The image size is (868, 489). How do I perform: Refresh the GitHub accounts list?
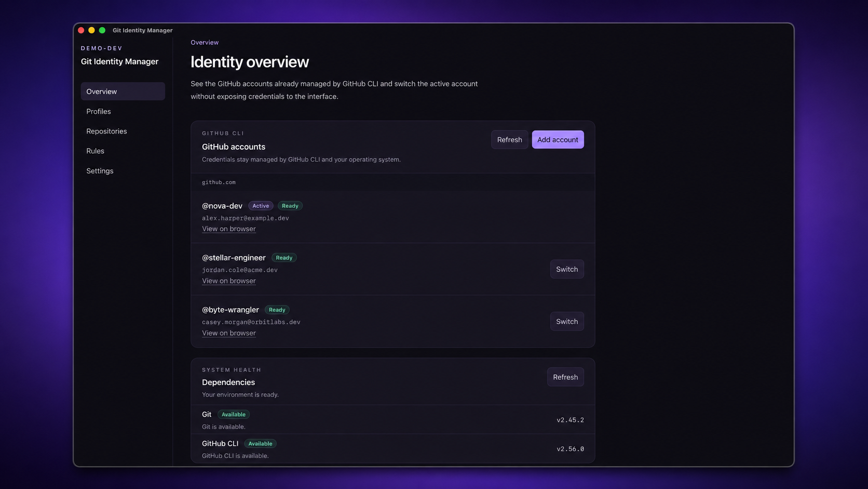509,140
